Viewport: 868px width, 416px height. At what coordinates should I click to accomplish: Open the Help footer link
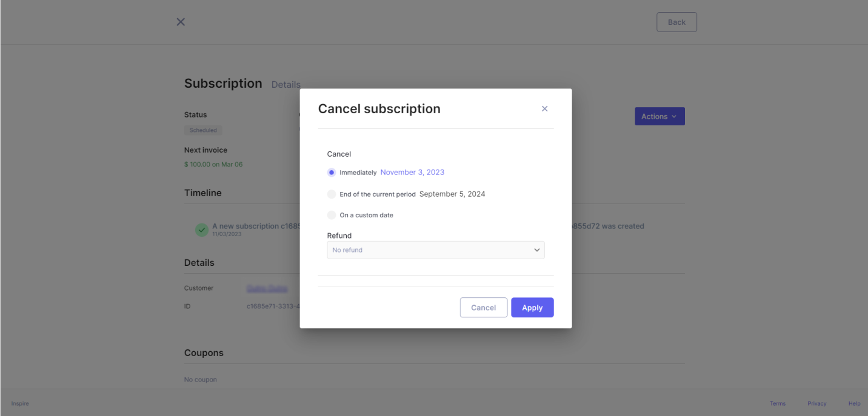click(854, 403)
